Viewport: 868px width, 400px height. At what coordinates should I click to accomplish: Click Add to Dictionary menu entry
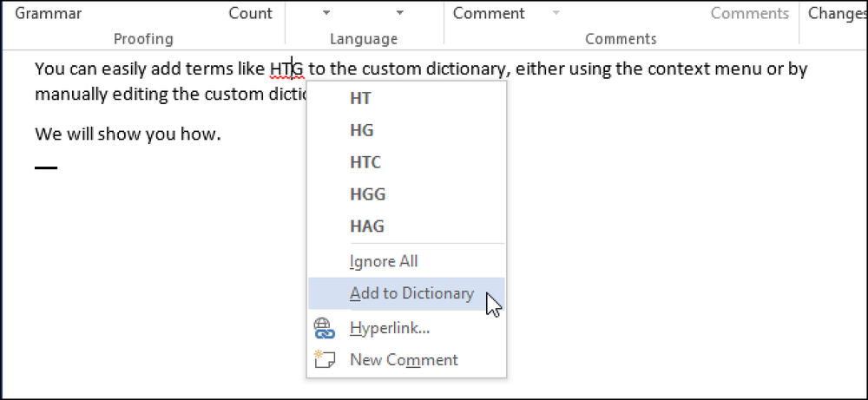pos(406,293)
